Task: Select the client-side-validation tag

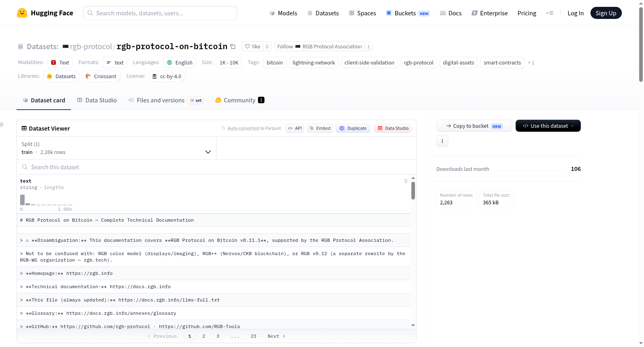Action: tap(369, 62)
